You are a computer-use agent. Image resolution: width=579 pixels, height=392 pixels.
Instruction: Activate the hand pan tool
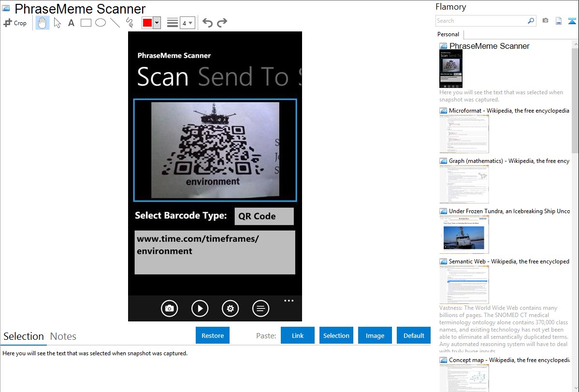click(x=42, y=23)
